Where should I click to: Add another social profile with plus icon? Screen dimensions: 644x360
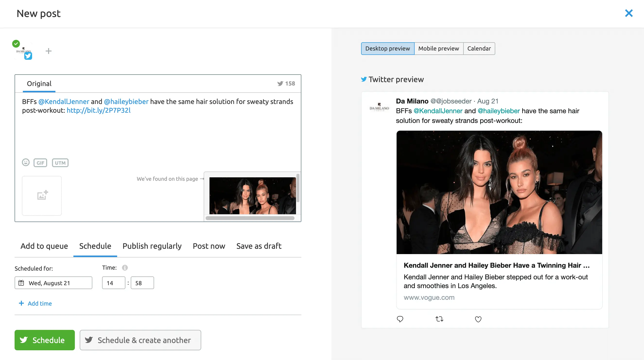49,51
